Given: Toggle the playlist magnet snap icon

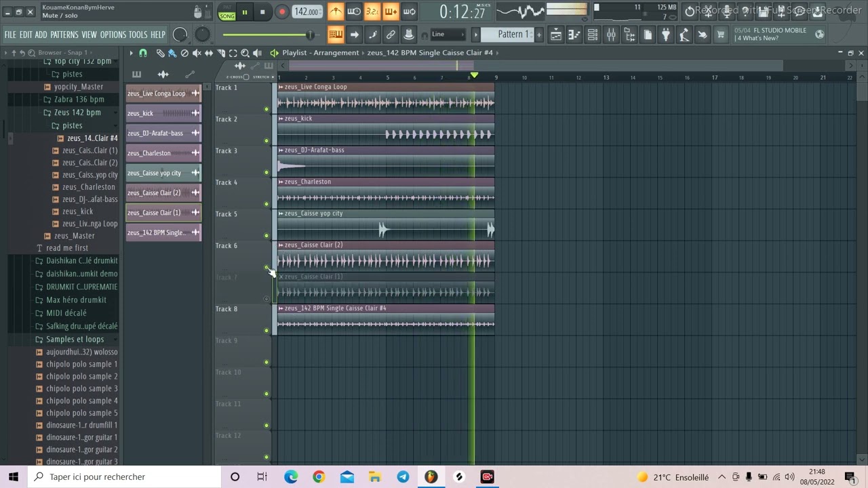Looking at the screenshot, I should 143,53.
